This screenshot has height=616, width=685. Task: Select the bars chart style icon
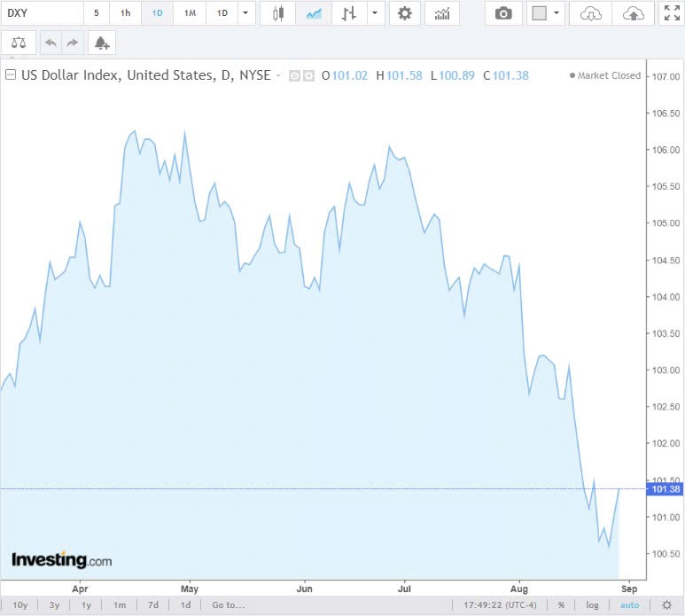click(348, 13)
